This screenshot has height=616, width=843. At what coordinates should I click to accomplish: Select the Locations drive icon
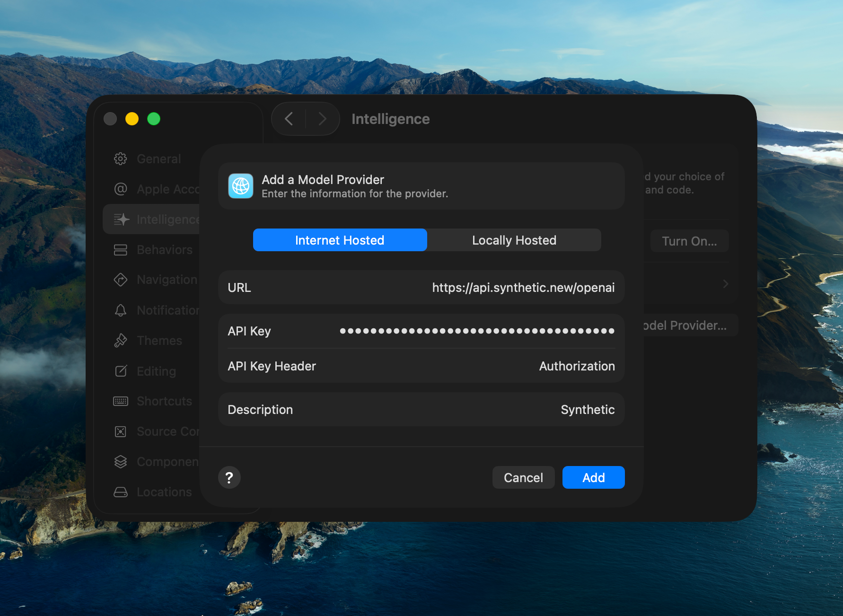coord(120,492)
